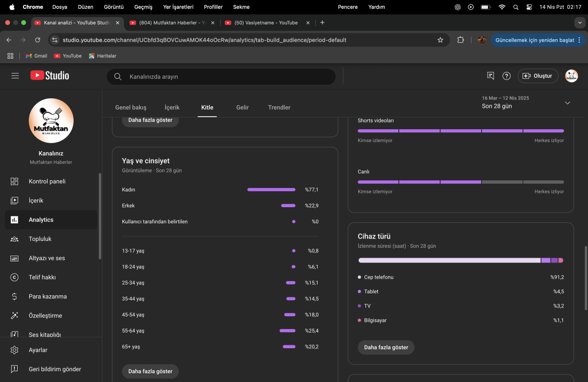Open the macOS Control Center icon
588x382 pixels.
(x=529, y=7)
